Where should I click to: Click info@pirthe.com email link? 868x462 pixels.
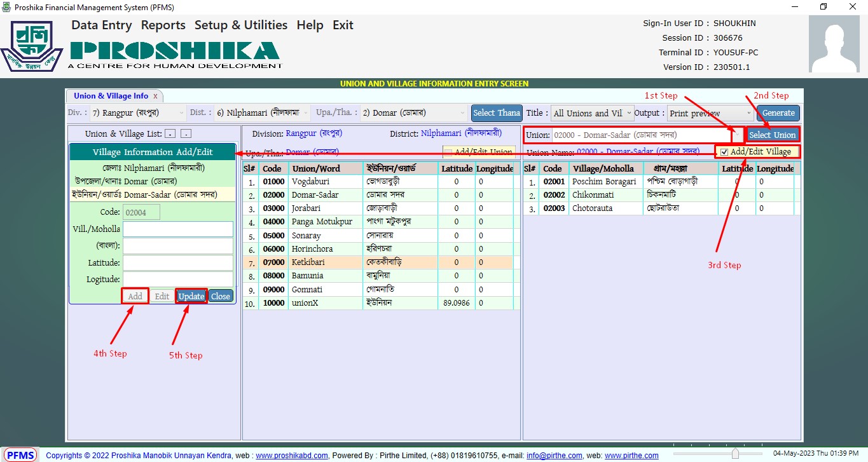(554, 456)
